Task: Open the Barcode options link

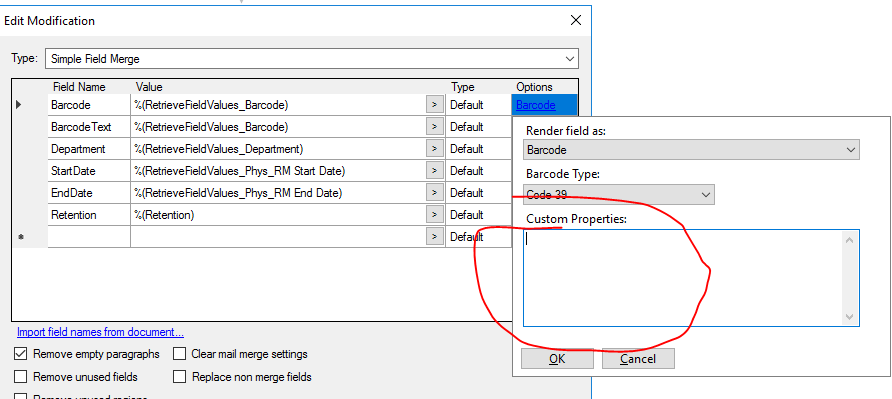Action: point(536,105)
